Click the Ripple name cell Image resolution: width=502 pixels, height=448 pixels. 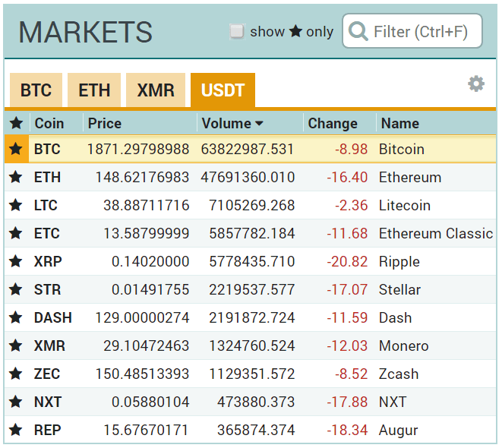(399, 262)
